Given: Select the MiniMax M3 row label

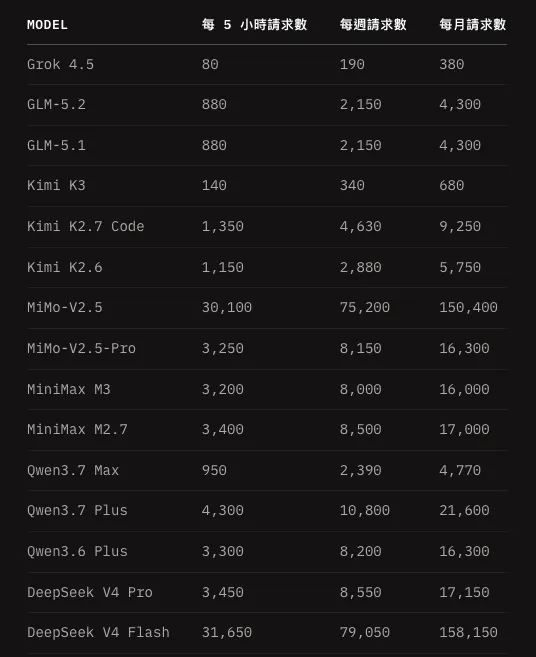Looking at the screenshot, I should tap(69, 389).
